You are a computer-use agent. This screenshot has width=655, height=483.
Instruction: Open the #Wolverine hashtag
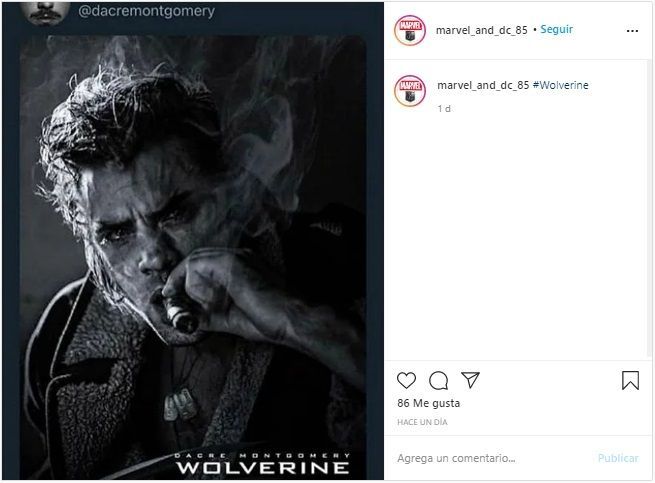click(561, 85)
